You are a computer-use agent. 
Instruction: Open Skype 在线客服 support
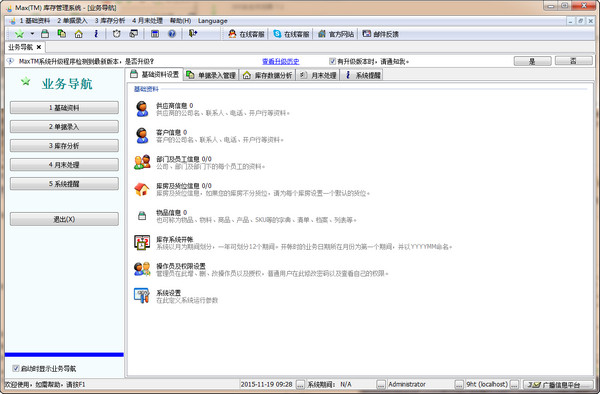291,34
